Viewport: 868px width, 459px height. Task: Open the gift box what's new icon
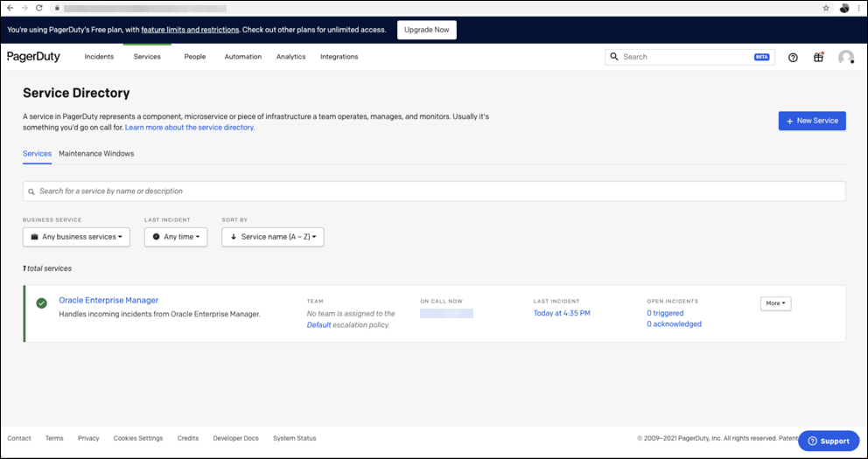(818, 57)
